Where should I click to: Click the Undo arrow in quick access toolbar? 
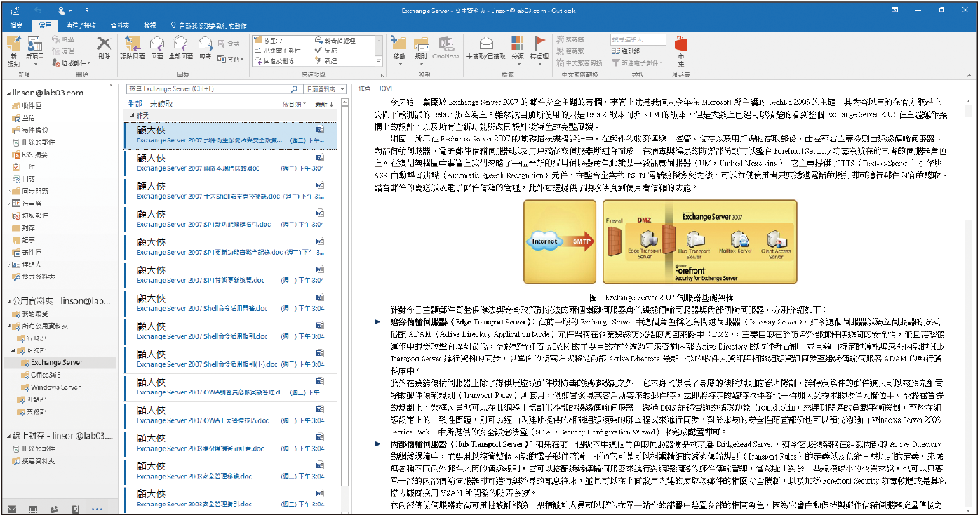pos(38,11)
